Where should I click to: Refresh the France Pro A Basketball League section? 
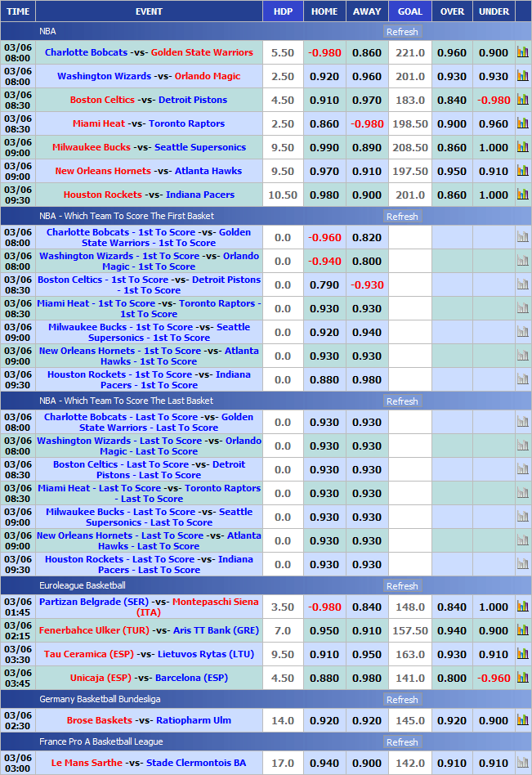[402, 742]
